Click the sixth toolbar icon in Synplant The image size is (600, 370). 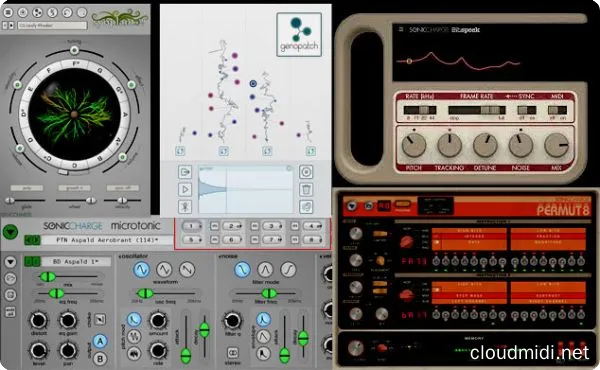pos(82,13)
